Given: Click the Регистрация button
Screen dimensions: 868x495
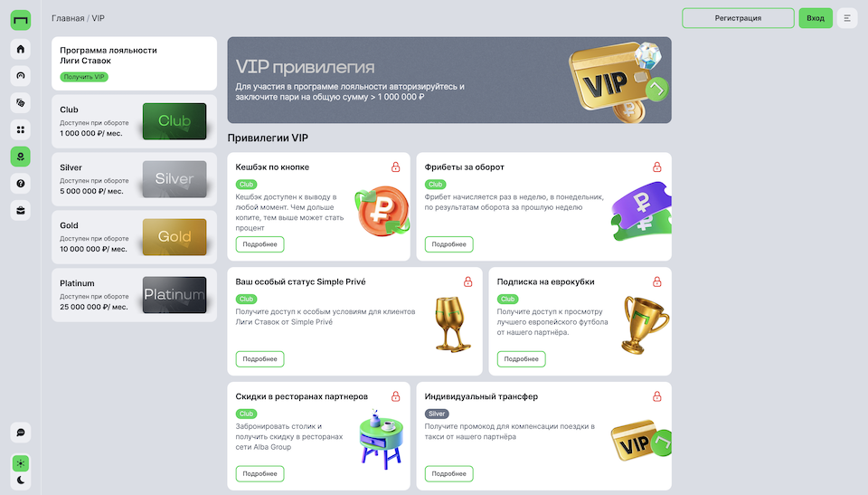Looking at the screenshot, I should 738,18.
